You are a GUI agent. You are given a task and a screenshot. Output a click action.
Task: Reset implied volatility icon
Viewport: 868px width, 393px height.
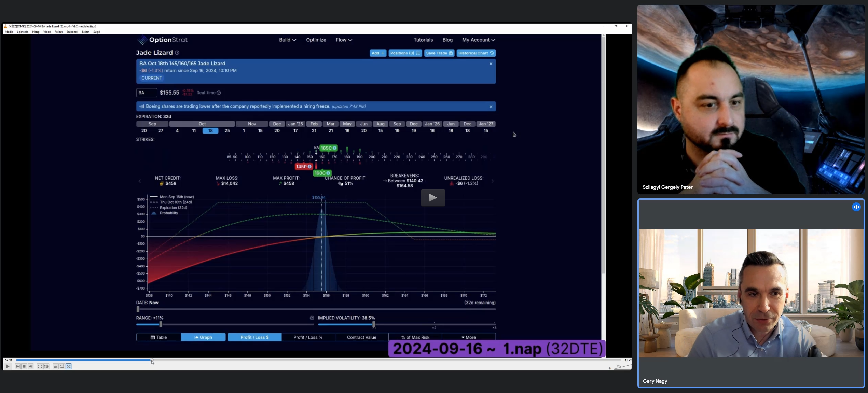(312, 318)
